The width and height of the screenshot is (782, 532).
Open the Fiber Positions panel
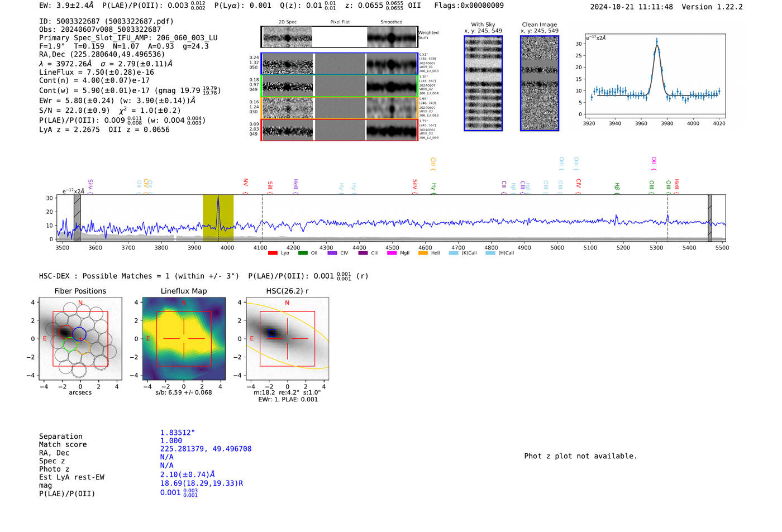tap(80, 338)
